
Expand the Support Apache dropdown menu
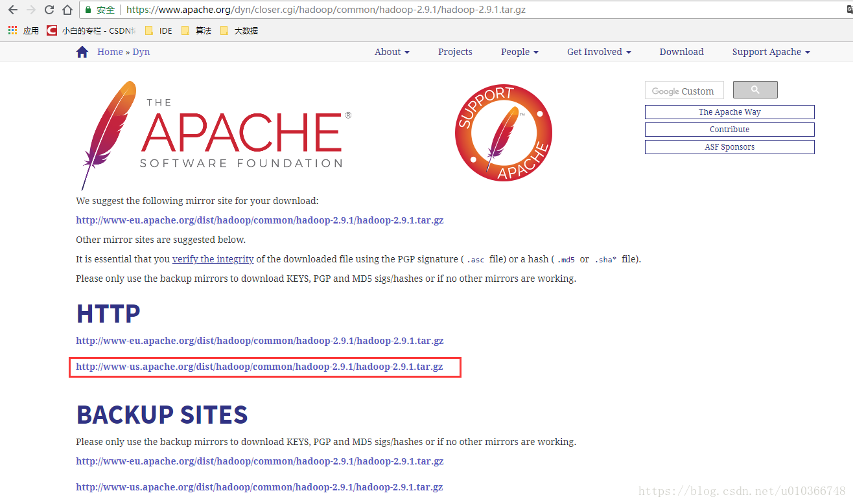pos(771,52)
